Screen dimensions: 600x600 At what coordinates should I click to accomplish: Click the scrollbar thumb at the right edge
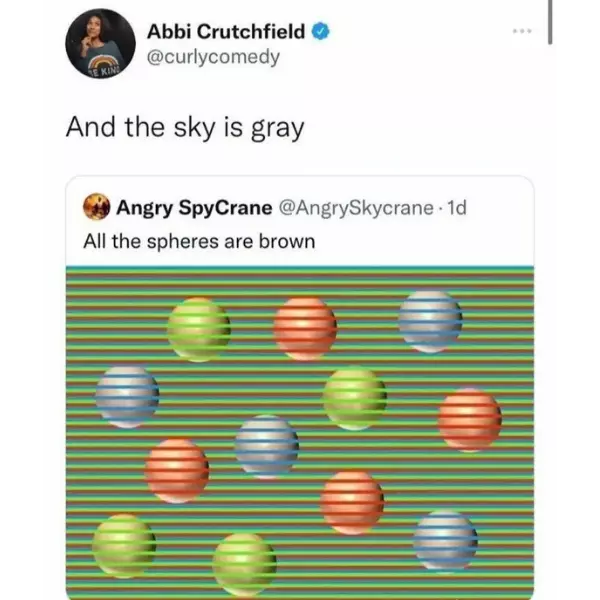(x=550, y=22)
